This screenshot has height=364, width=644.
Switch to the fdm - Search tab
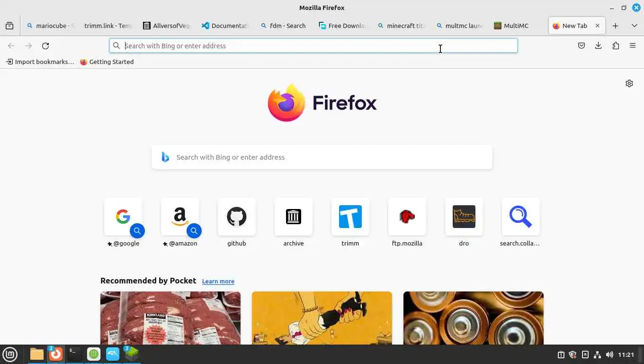click(283, 26)
